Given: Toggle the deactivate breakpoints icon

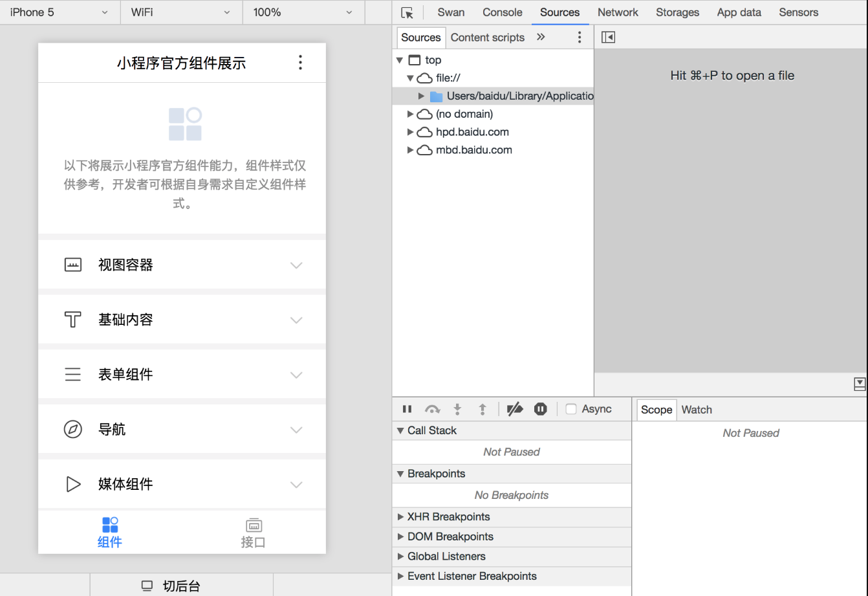Looking at the screenshot, I should pyautogui.click(x=514, y=409).
